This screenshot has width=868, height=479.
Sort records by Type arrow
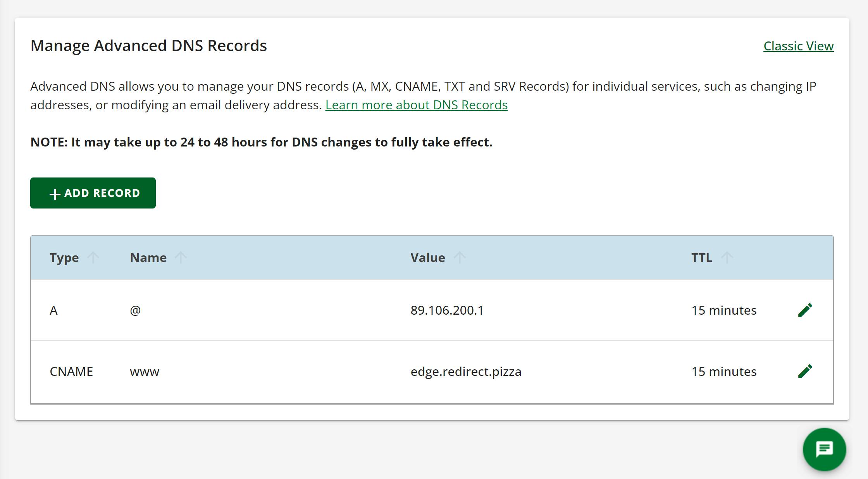coord(93,257)
